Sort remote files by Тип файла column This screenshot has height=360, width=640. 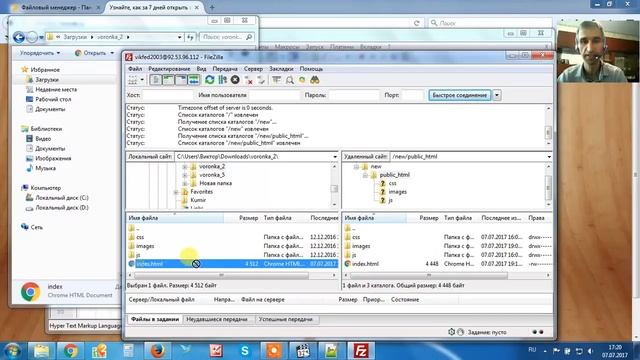(458, 218)
